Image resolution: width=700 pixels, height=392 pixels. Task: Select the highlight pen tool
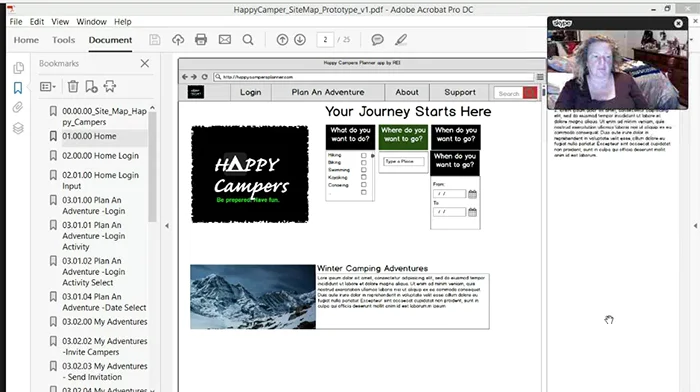(401, 40)
